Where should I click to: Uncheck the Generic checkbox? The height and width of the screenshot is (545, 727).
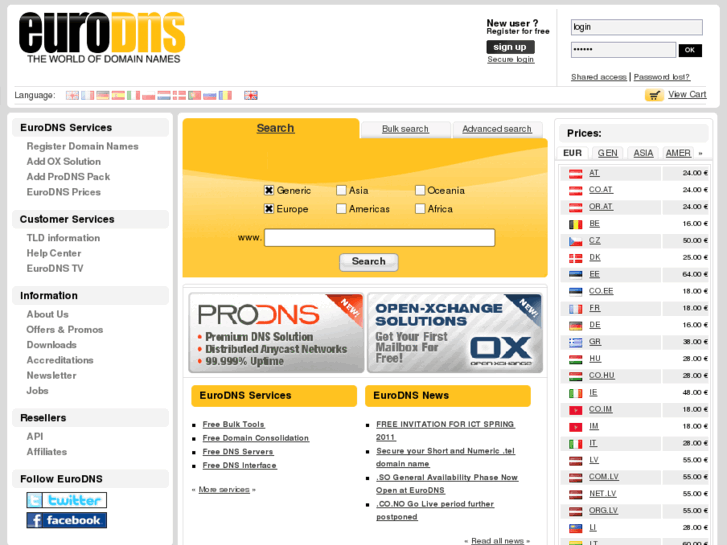[269, 190]
